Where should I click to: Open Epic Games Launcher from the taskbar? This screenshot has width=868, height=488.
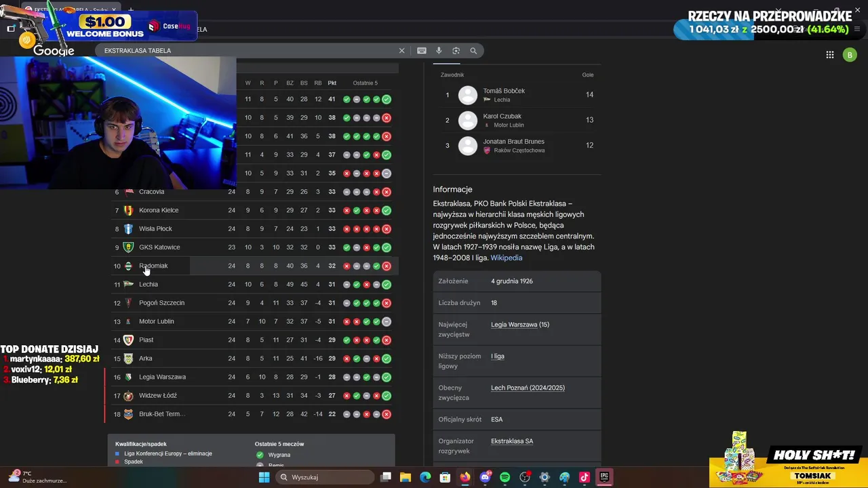click(604, 477)
